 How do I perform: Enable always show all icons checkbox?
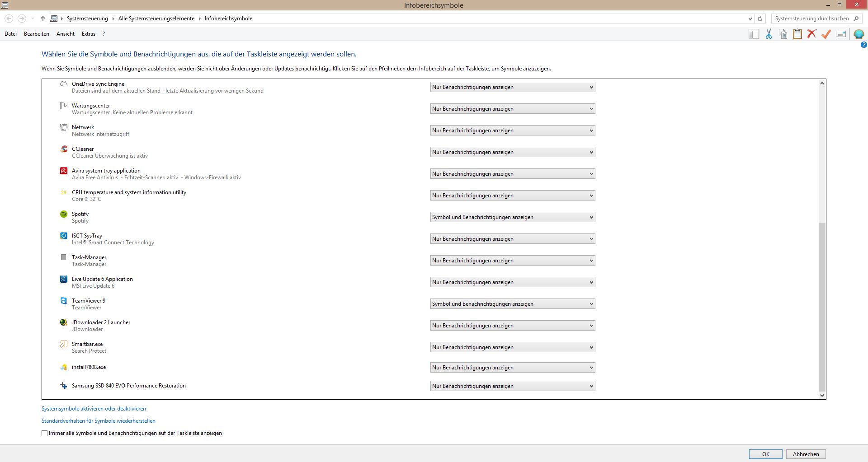coord(44,433)
